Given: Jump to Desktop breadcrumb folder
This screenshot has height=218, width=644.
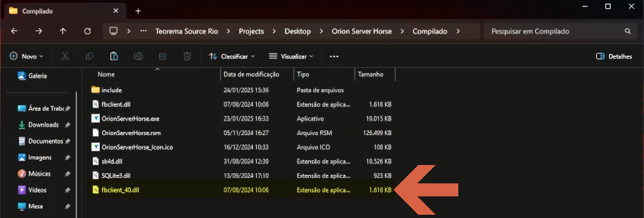Looking at the screenshot, I should click(298, 31).
